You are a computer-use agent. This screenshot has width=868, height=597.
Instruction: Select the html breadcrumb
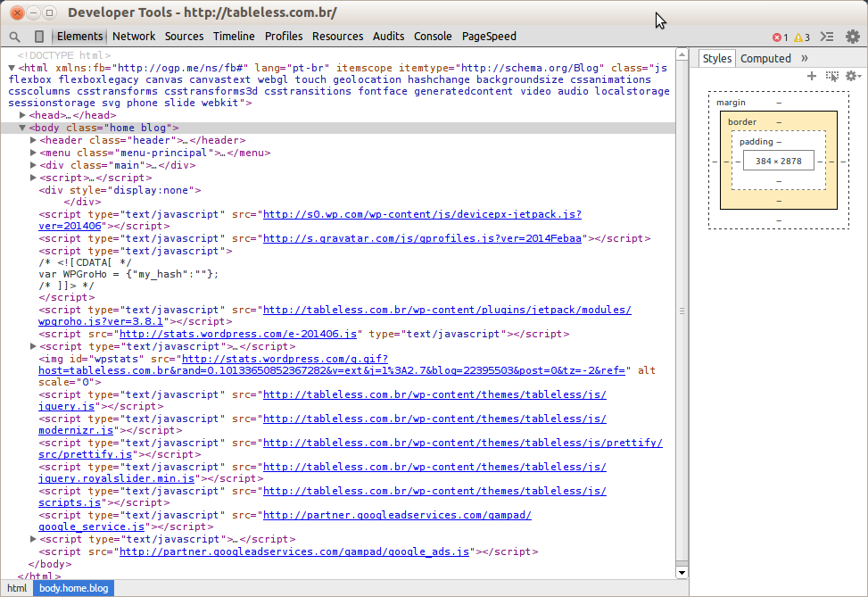point(17,588)
